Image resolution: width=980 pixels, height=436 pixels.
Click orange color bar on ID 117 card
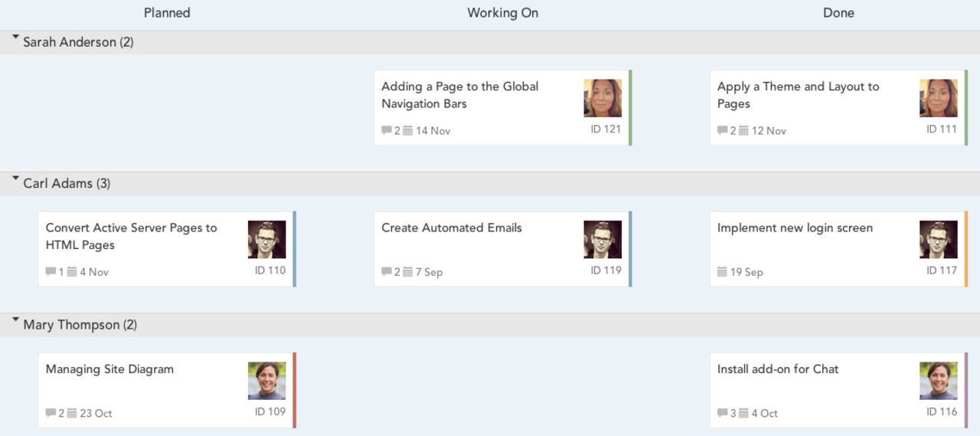[966, 249]
